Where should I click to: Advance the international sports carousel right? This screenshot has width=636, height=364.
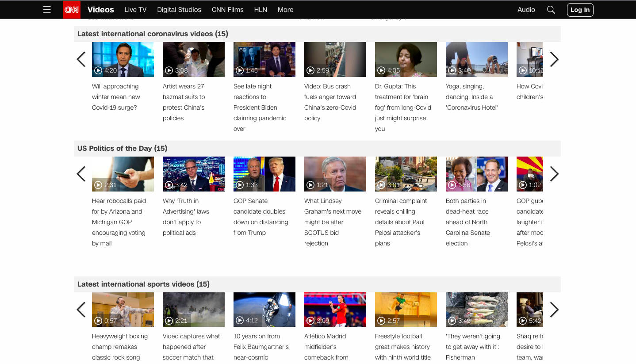coord(554,309)
